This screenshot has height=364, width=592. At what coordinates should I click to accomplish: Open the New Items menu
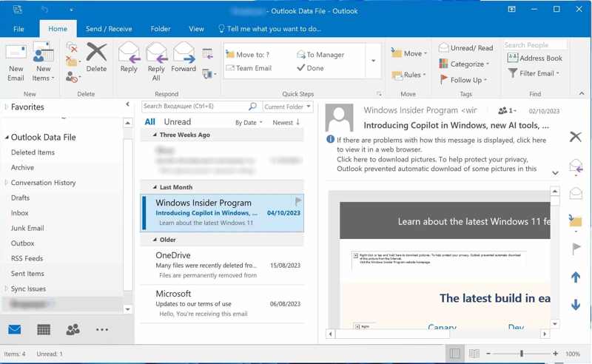pos(43,62)
